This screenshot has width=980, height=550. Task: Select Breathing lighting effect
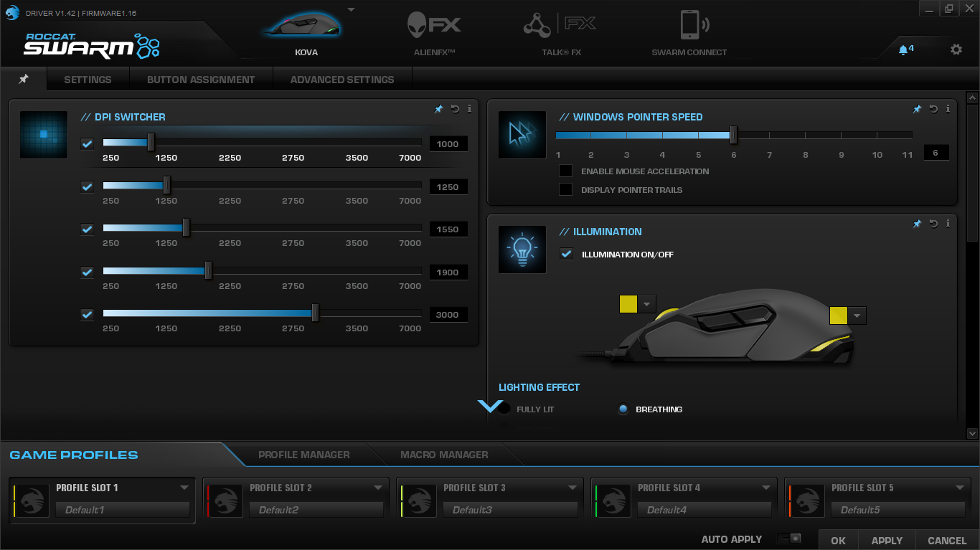623,409
